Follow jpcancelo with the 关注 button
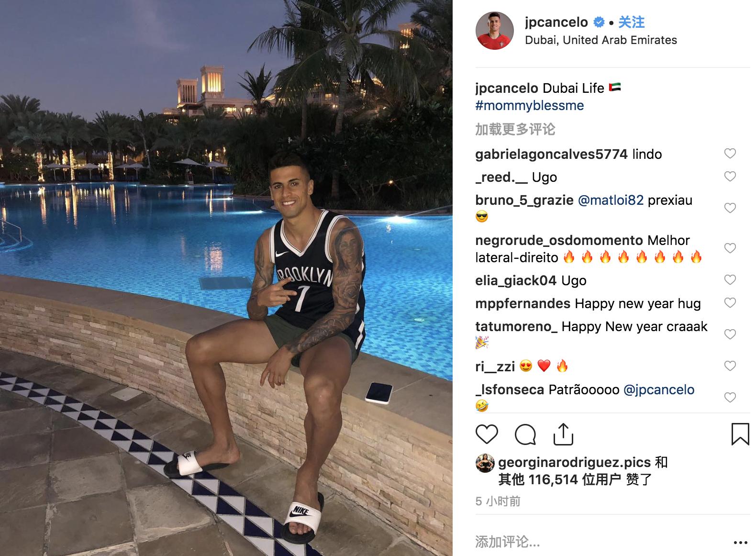 coord(631,22)
